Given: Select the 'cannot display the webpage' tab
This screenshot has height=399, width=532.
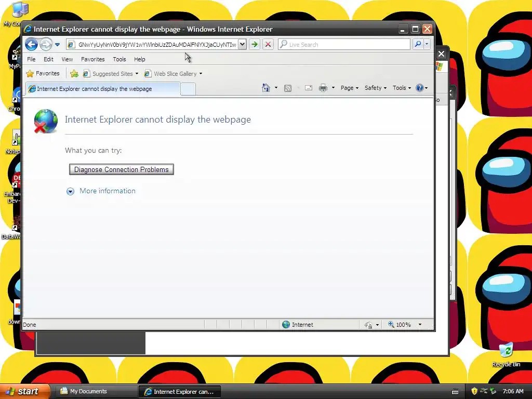Looking at the screenshot, I should pos(103,89).
